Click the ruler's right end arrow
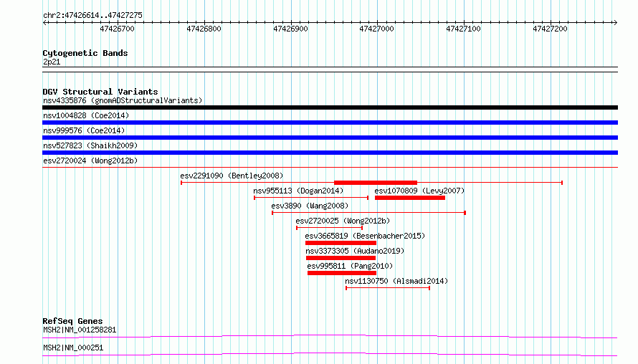Viewport: 638px width, 364px height. 615,22
